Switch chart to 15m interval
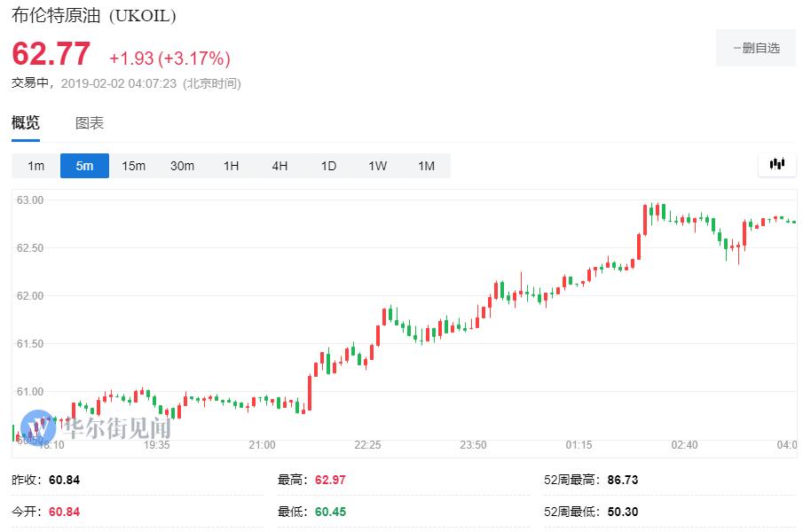Image resolution: width=803 pixels, height=532 pixels. point(133,166)
